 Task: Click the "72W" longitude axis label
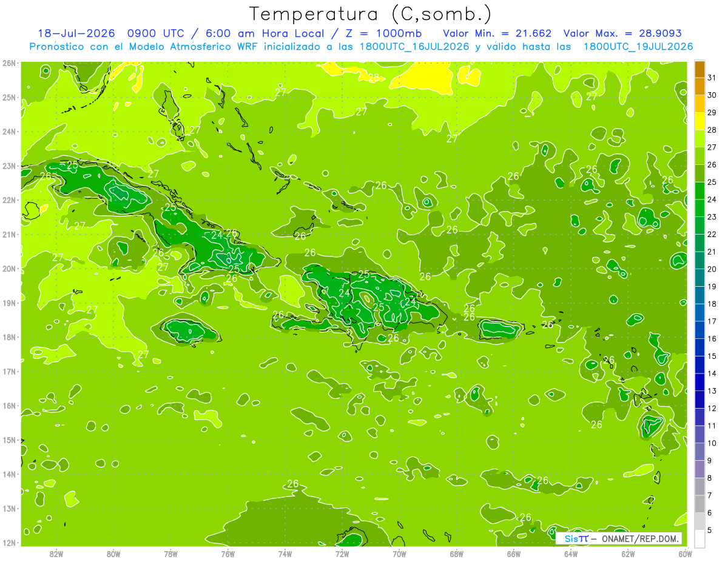coord(342,554)
